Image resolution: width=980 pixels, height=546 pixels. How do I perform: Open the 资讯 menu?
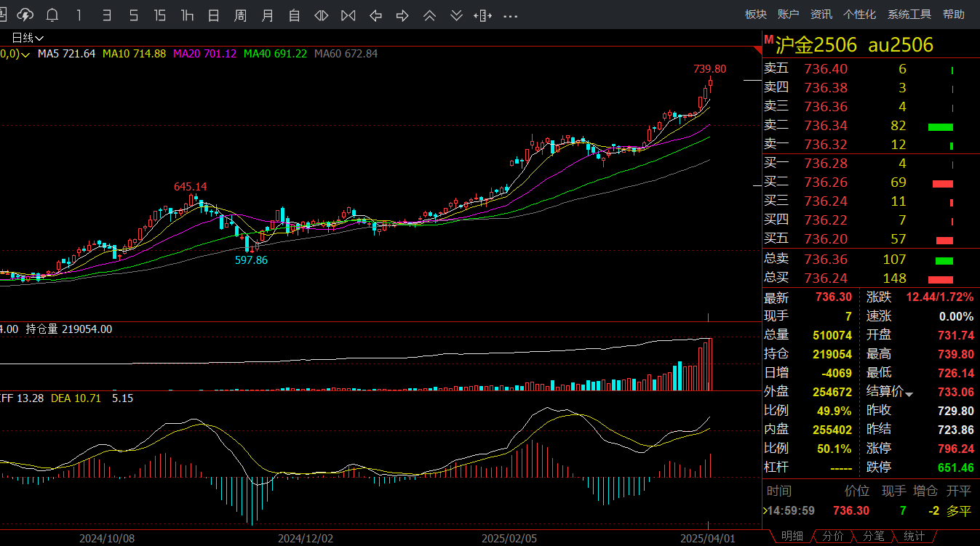click(x=821, y=14)
